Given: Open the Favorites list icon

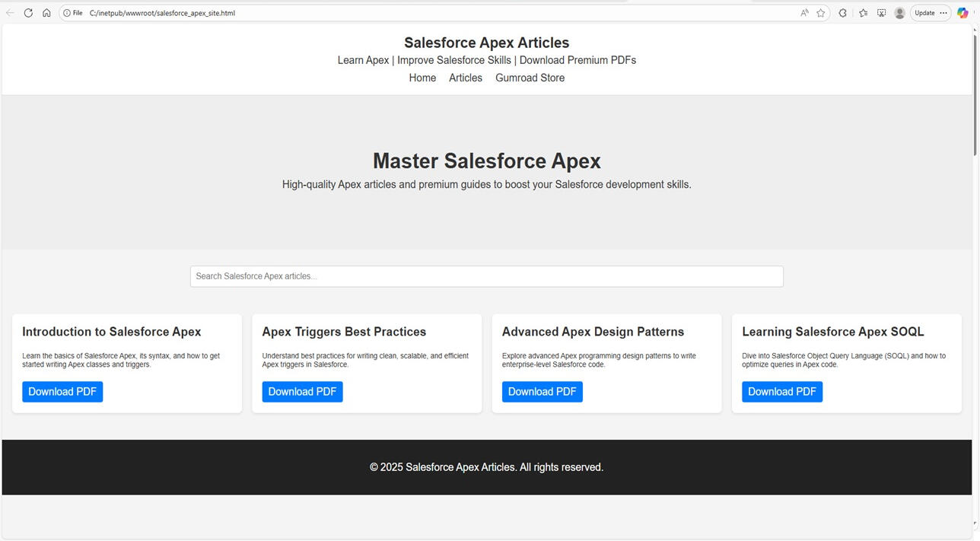Looking at the screenshot, I should pos(862,13).
